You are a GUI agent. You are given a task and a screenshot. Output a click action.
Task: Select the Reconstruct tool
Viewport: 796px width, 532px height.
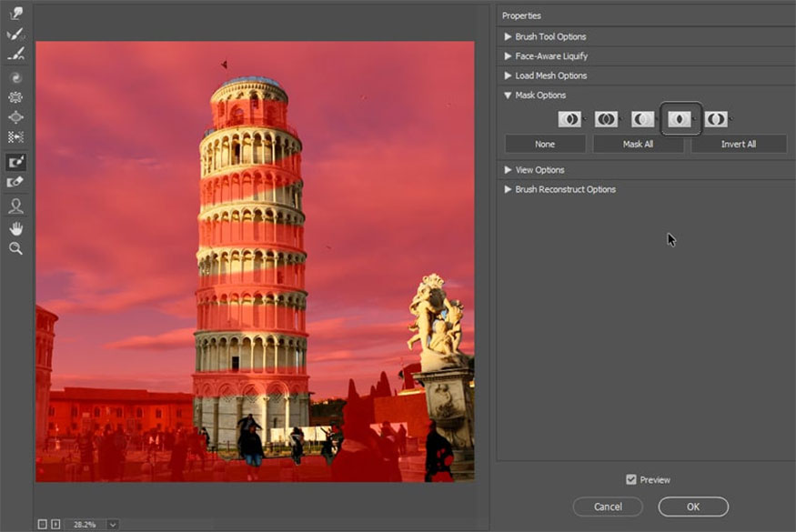(x=15, y=35)
